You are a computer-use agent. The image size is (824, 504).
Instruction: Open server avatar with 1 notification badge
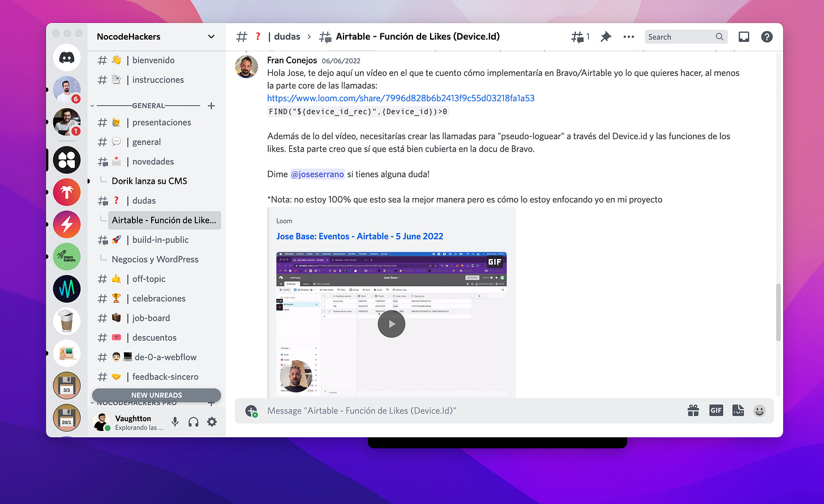click(67, 122)
